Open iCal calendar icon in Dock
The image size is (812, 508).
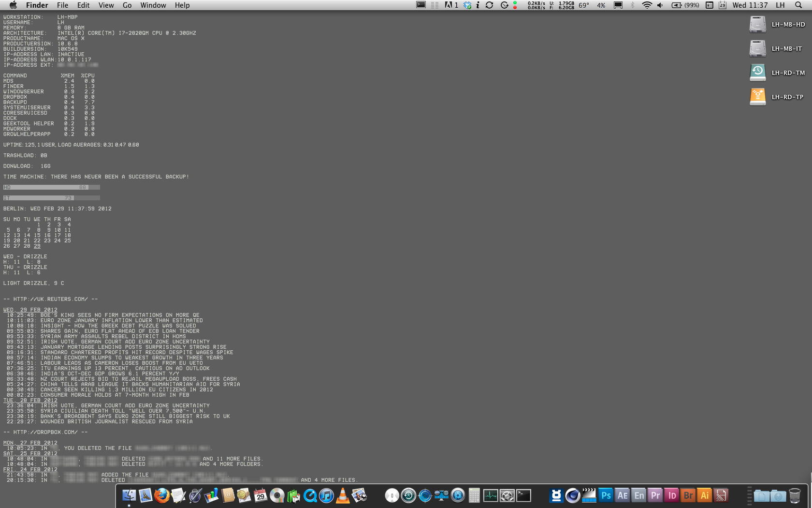click(261, 495)
